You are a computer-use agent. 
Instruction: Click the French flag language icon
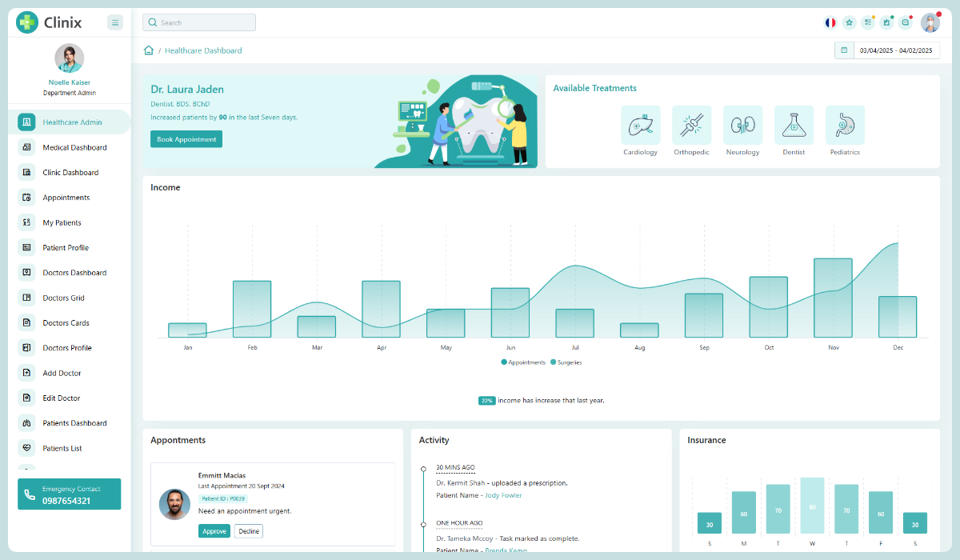(x=830, y=22)
